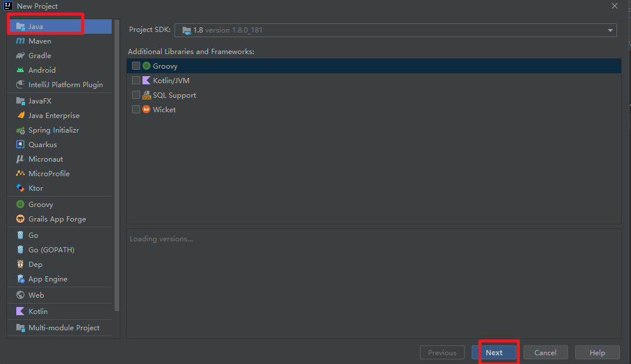
Task: Open the Project SDK dropdown
Action: click(x=610, y=30)
